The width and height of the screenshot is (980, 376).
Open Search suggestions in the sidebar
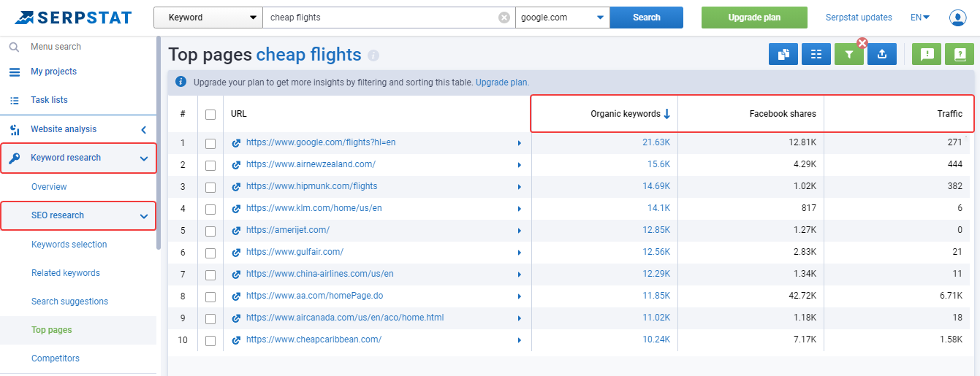pos(69,302)
